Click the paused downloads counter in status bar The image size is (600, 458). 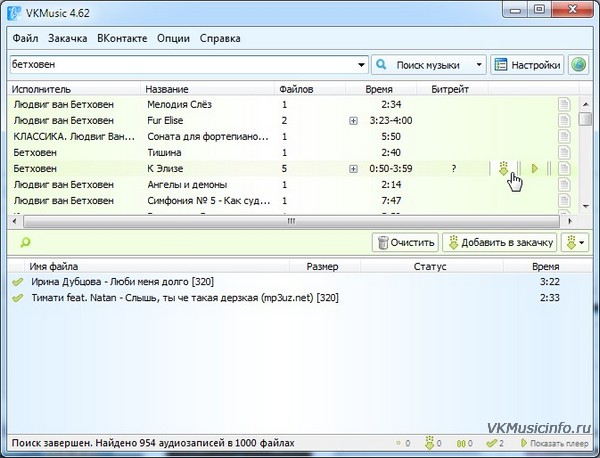[465, 443]
